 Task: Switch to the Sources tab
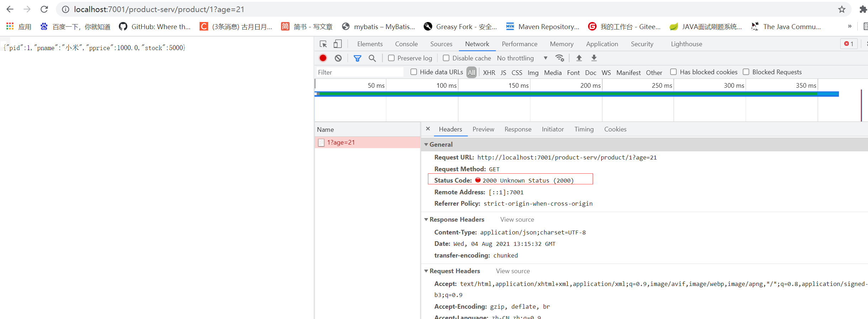(441, 44)
